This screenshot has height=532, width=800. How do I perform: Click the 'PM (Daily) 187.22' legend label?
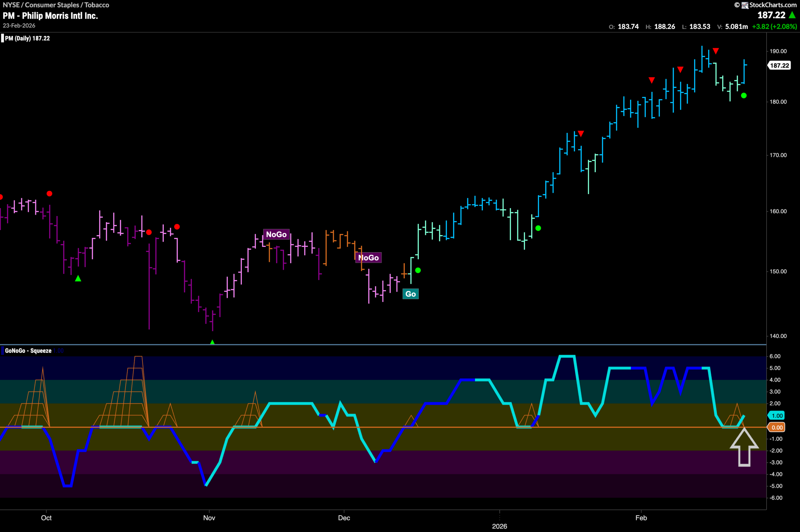[27, 38]
